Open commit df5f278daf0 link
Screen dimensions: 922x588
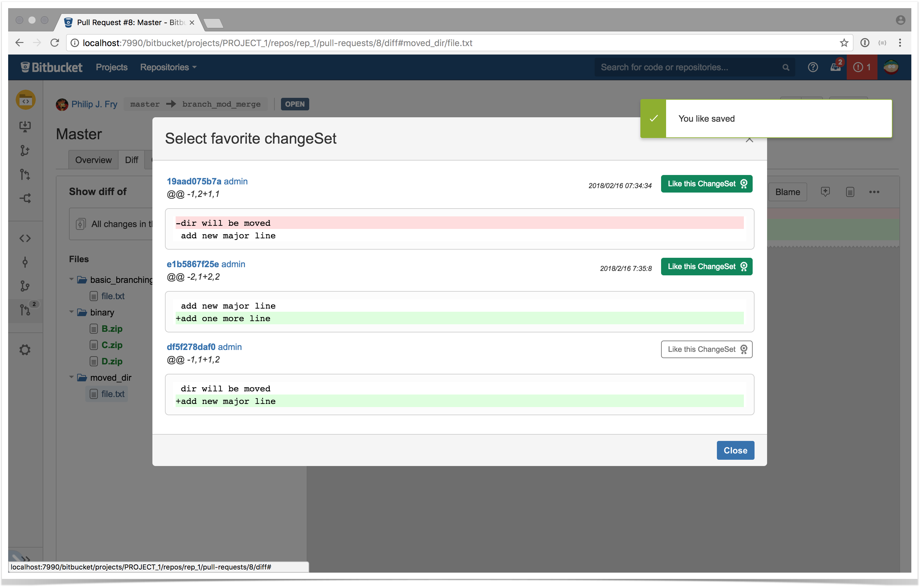tap(191, 347)
